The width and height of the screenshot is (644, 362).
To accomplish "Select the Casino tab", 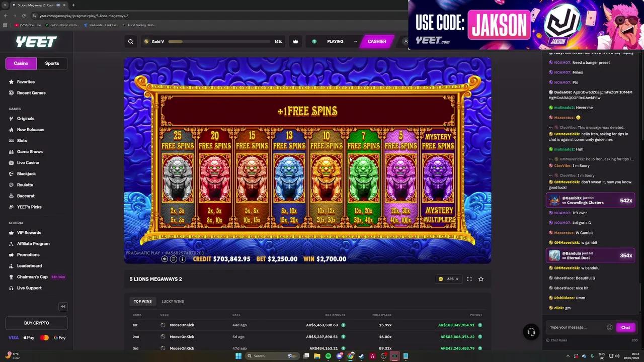I will tap(21, 63).
